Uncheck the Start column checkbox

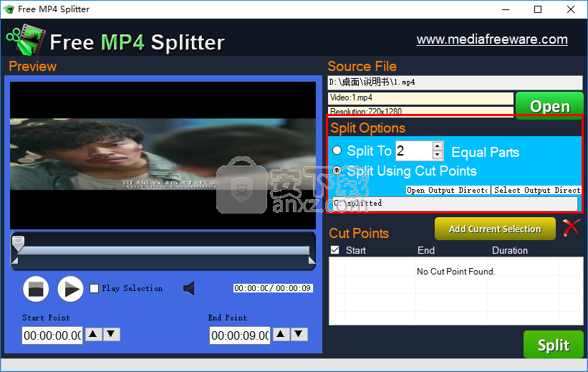tap(335, 250)
